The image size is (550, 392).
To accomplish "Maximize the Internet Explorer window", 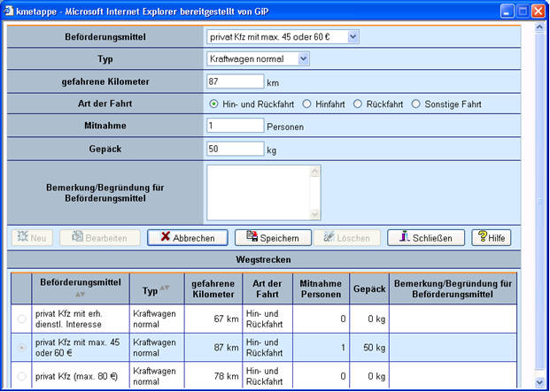I will (523, 12).
